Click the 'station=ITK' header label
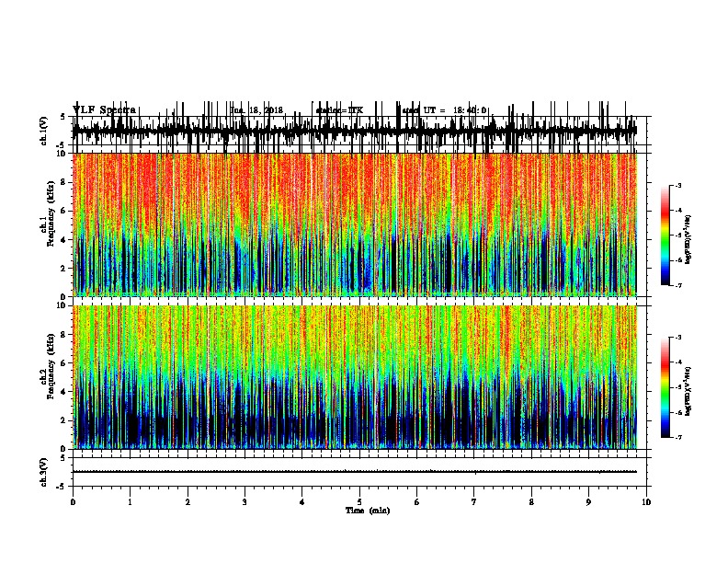Image resolution: width=728 pixels, height=563 pixels. 339,110
